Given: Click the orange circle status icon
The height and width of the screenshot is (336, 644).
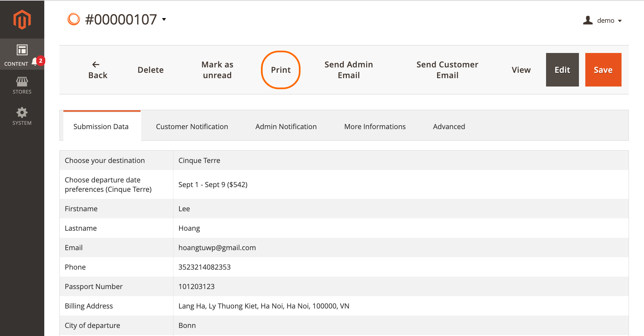Looking at the screenshot, I should (74, 19).
